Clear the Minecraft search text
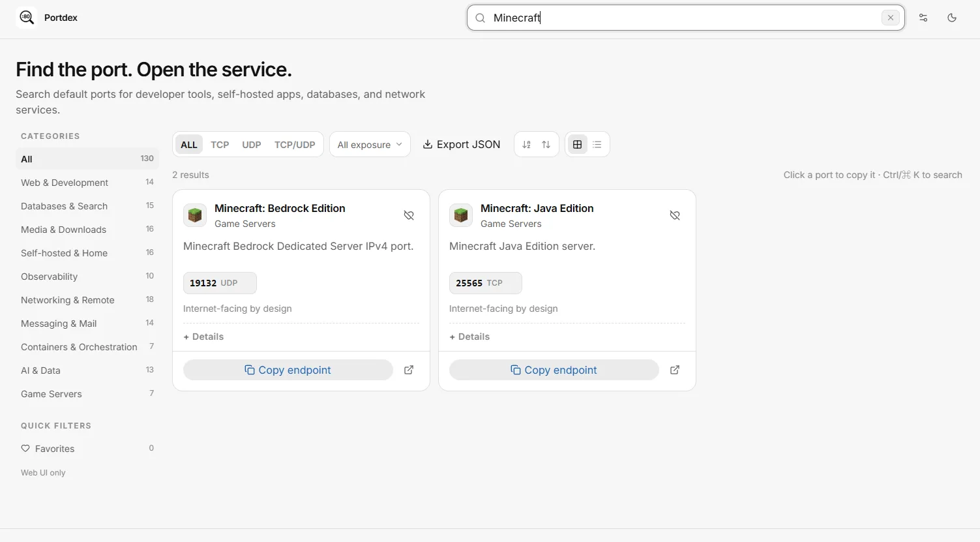The height and width of the screenshot is (542, 980). (x=890, y=18)
